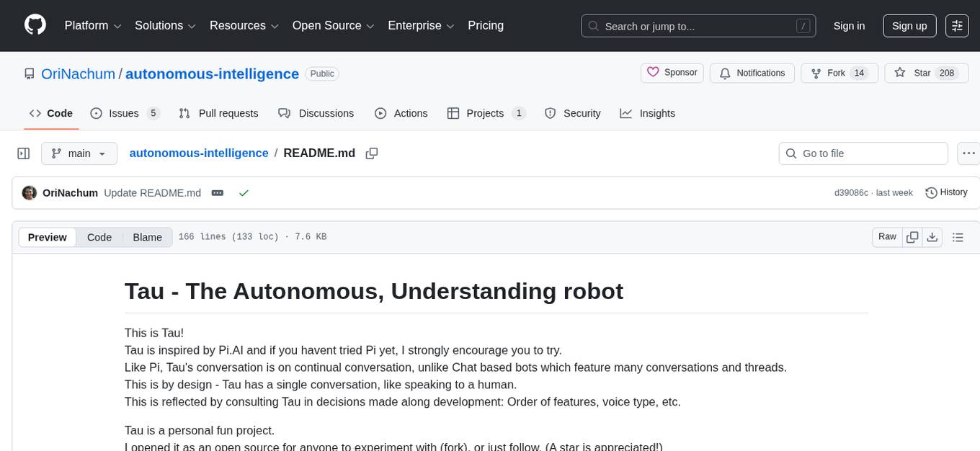Open the README outline list icon
This screenshot has width=980, height=451.
tap(958, 236)
